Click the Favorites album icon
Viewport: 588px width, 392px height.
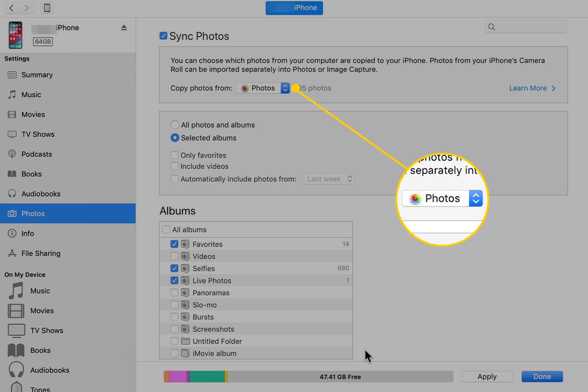click(x=185, y=244)
